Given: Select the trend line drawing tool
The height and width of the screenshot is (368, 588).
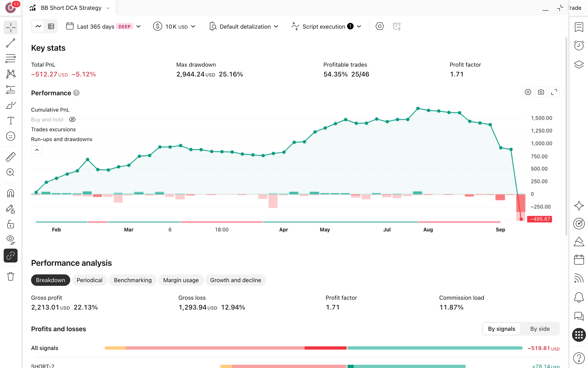Looking at the screenshot, I should [10, 43].
